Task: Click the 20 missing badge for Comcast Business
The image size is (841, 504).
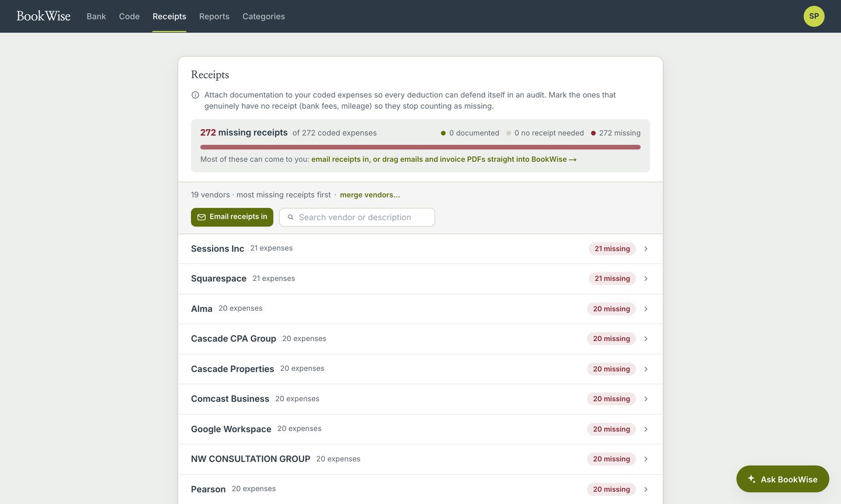Action: 611,399
